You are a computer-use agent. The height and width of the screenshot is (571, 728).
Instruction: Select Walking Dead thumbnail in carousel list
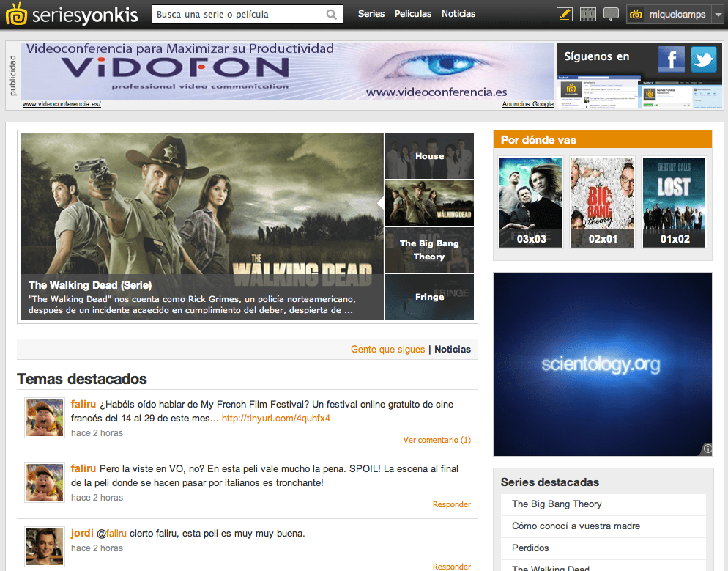coord(429,203)
